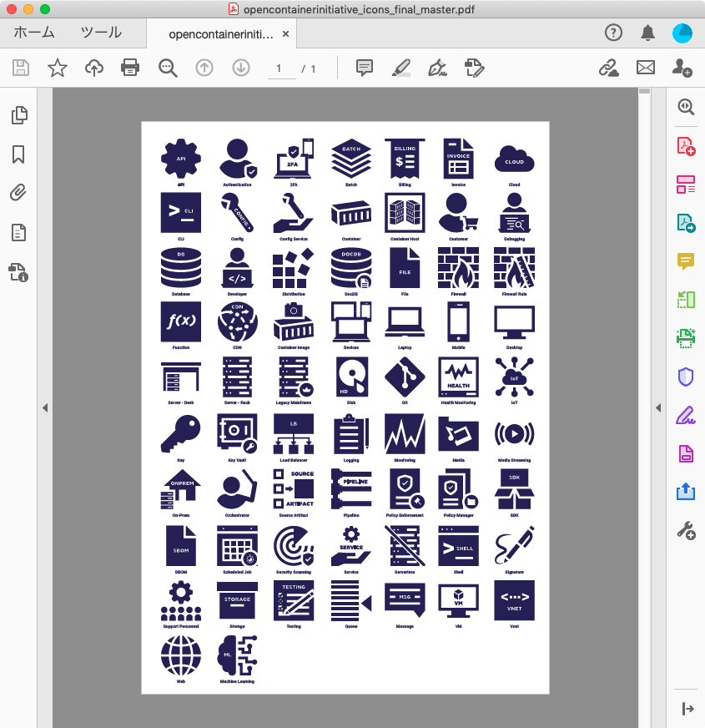Open the ツール tab
This screenshot has height=728, width=705.
101,33
